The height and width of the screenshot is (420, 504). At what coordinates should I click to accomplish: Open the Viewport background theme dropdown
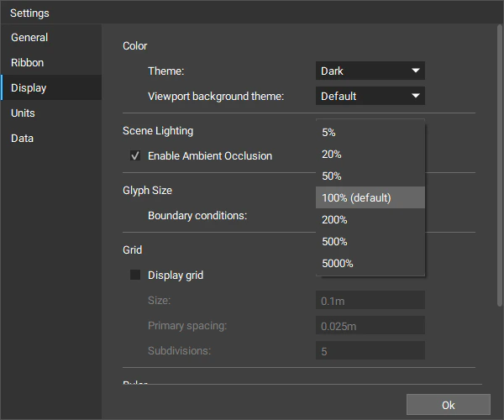coord(370,96)
